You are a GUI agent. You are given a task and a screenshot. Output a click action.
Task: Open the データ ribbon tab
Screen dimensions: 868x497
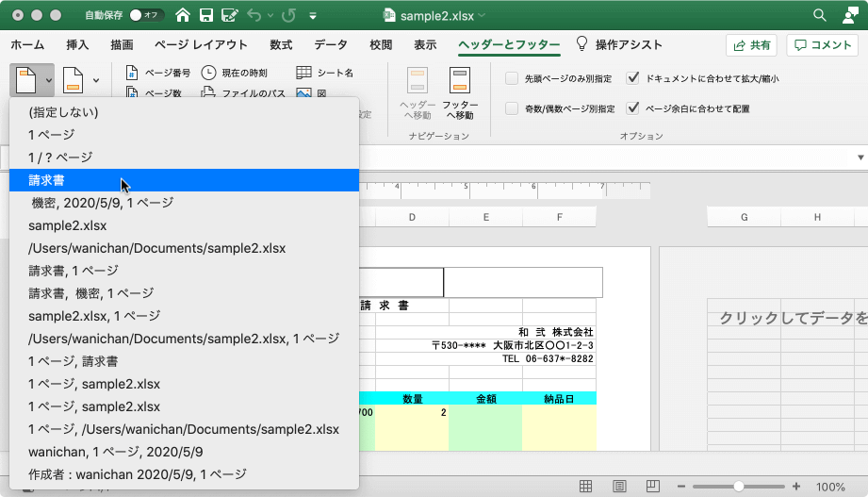pos(331,45)
